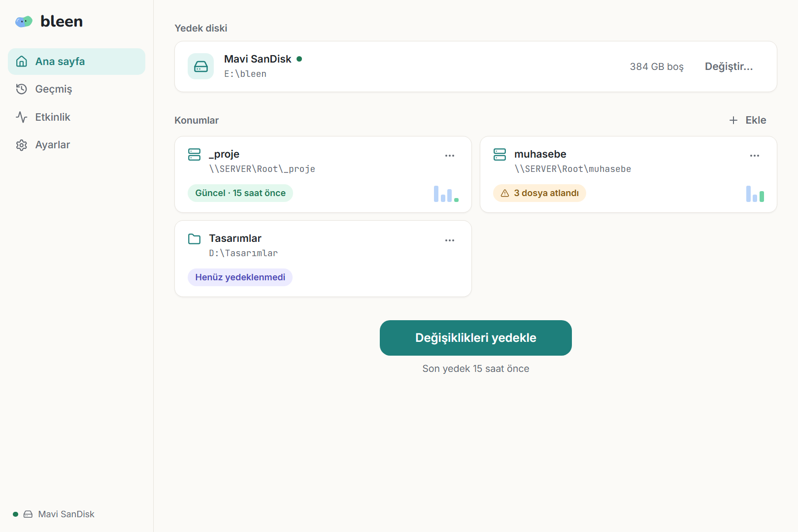Viewport: 798px width, 532px height.
Task: Select the _proje card title
Action: pos(224,154)
